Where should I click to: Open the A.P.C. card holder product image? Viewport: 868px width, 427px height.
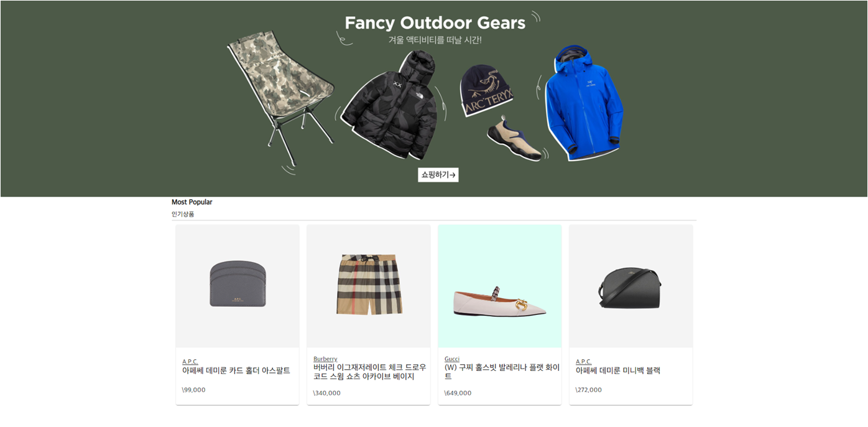pyautogui.click(x=238, y=286)
